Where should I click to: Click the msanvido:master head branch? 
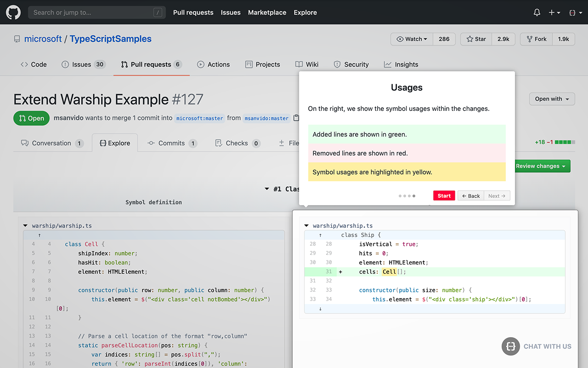pyautogui.click(x=266, y=118)
